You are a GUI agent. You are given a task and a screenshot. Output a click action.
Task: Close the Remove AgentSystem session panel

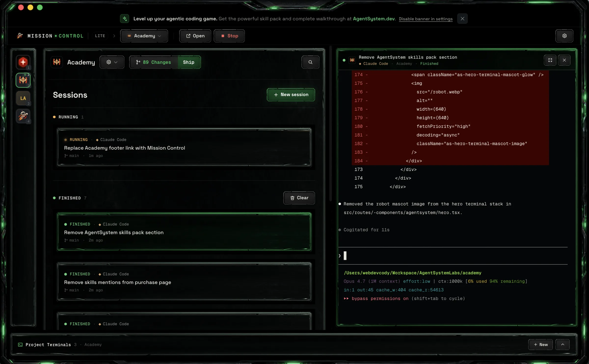click(564, 60)
